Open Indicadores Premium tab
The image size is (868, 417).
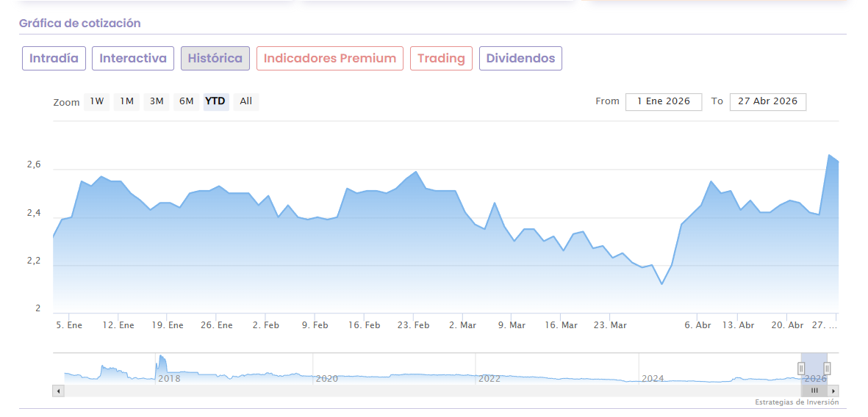click(330, 59)
